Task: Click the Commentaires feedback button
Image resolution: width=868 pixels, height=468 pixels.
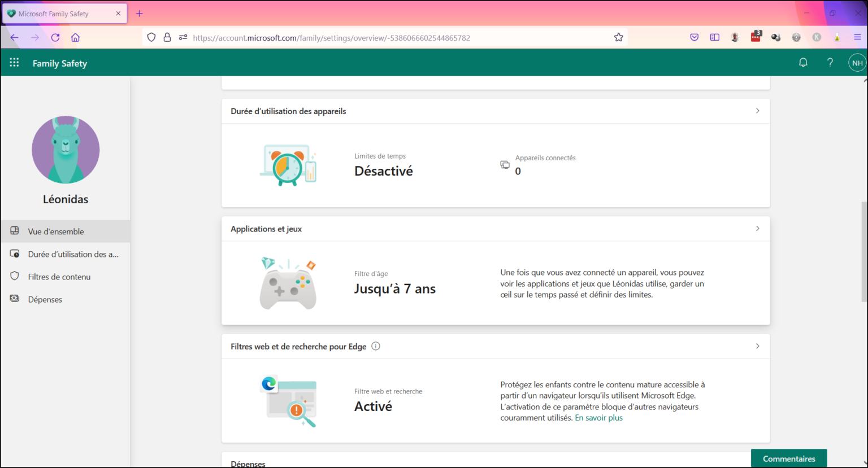Action: [789, 458]
